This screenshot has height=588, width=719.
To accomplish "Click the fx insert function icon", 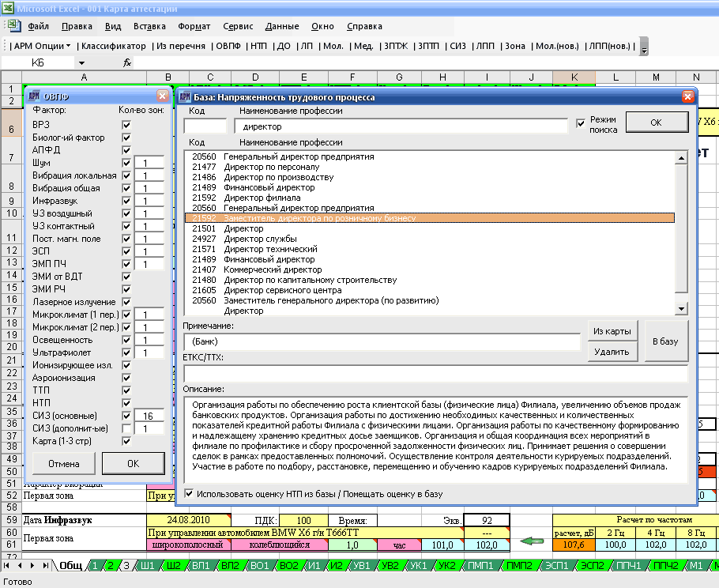I will pos(127,62).
